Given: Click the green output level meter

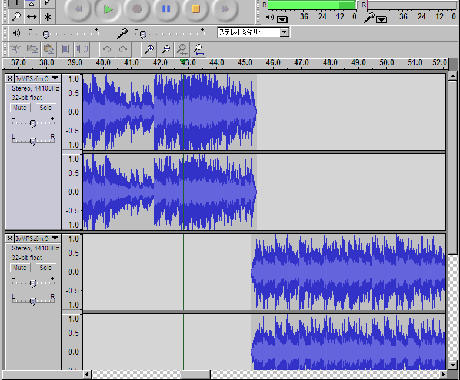Looking at the screenshot, I should [312, 5].
